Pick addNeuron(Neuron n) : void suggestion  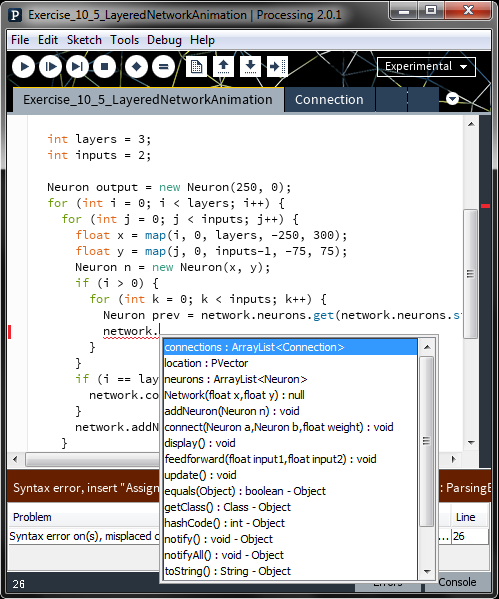coord(290,411)
